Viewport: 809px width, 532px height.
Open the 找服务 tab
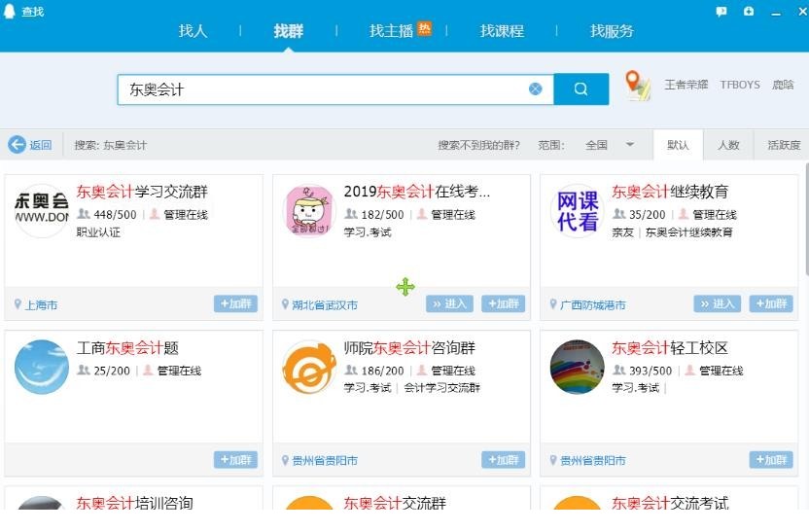pyautogui.click(x=612, y=31)
